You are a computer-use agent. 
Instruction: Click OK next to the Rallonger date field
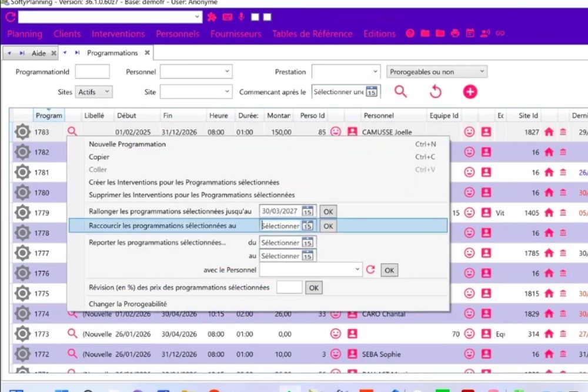[328, 211]
